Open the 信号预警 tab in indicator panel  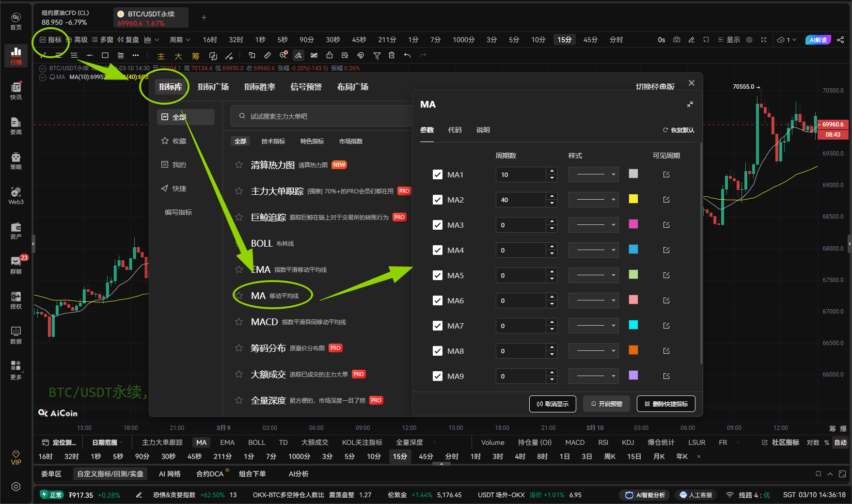pyautogui.click(x=306, y=87)
